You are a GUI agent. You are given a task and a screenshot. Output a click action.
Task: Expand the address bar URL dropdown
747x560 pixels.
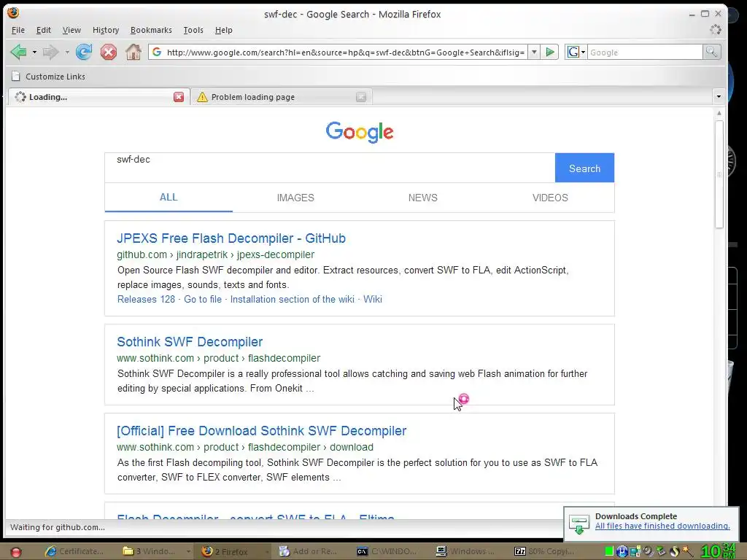coord(534,52)
